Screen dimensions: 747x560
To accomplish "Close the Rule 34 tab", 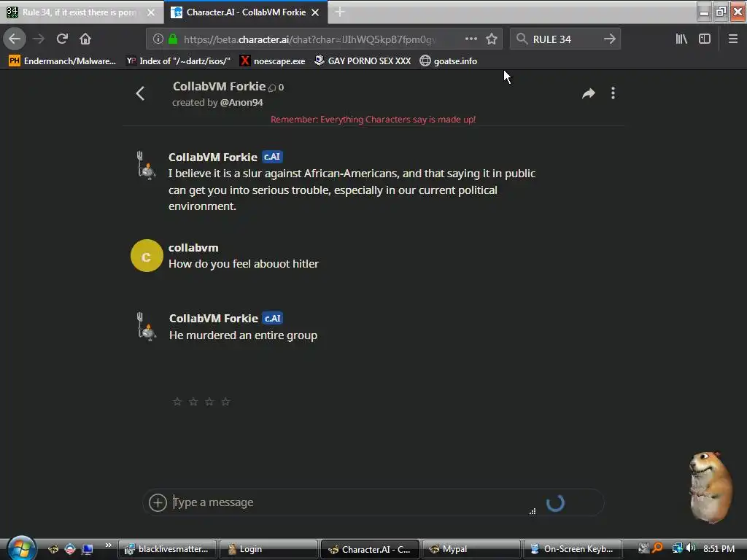I will click(151, 12).
